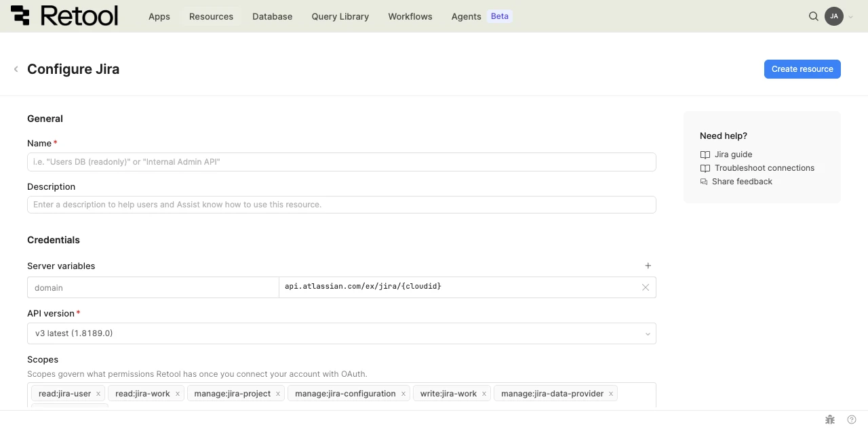Image resolution: width=868 pixels, height=429 pixels.
Task: Focus the Name input field
Action: (342, 162)
